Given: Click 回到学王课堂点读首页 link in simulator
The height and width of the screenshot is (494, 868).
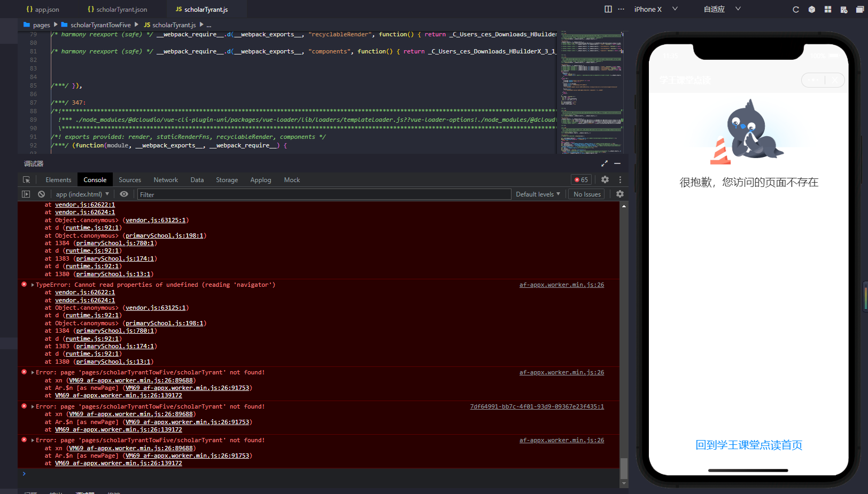Looking at the screenshot, I should (x=749, y=445).
